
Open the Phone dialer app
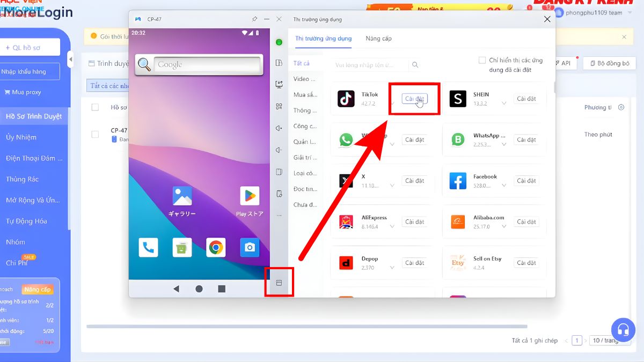[x=148, y=247]
